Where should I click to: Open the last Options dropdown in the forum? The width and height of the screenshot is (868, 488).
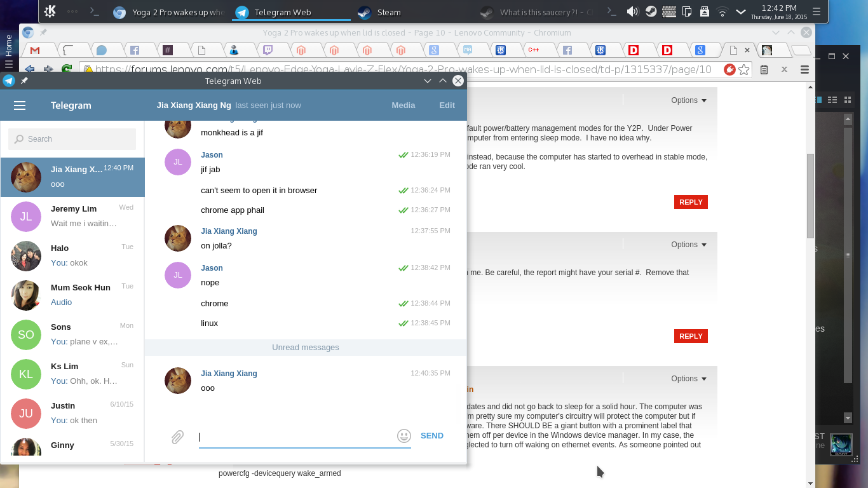tap(689, 379)
